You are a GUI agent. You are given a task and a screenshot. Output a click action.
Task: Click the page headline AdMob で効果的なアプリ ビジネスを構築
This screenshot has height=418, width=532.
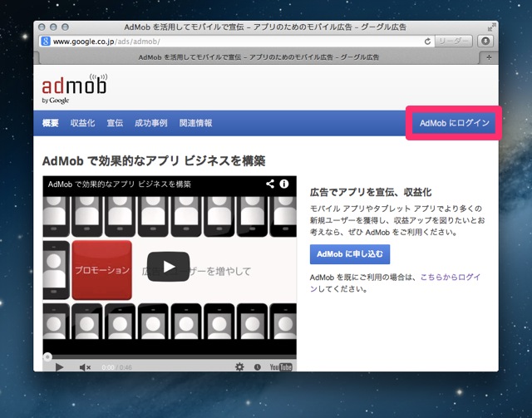[154, 161]
